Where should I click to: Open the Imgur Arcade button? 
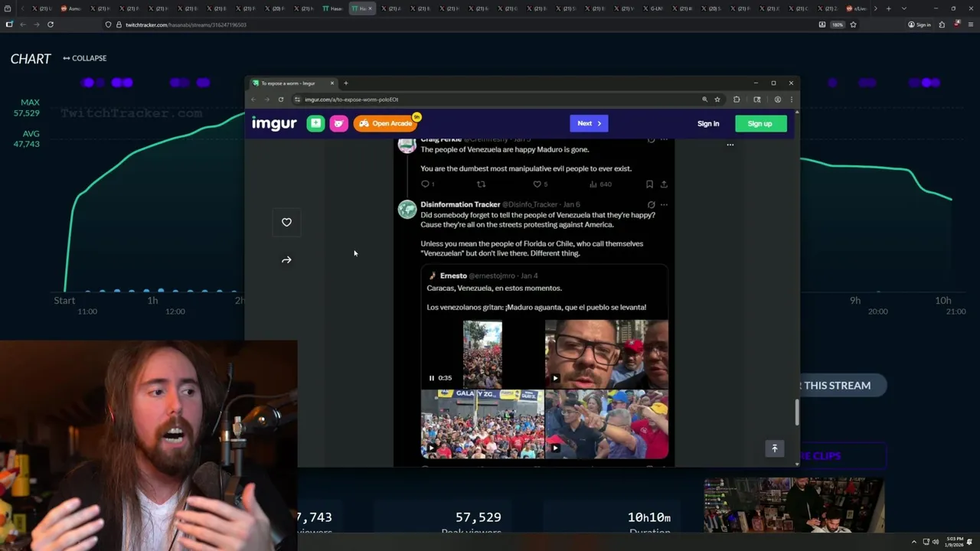386,123
